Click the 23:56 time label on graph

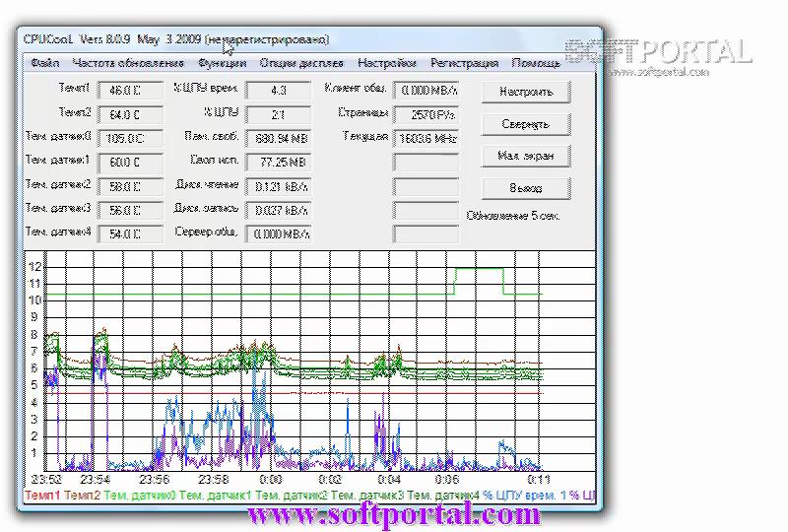coord(155,479)
